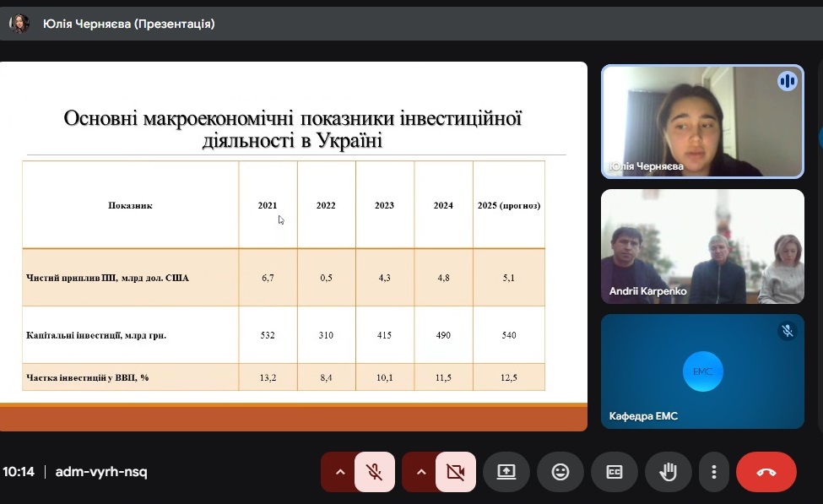Screen dimensions: 823x504
Task: Unmute the microphone in the call toolbar
Action: (375, 472)
